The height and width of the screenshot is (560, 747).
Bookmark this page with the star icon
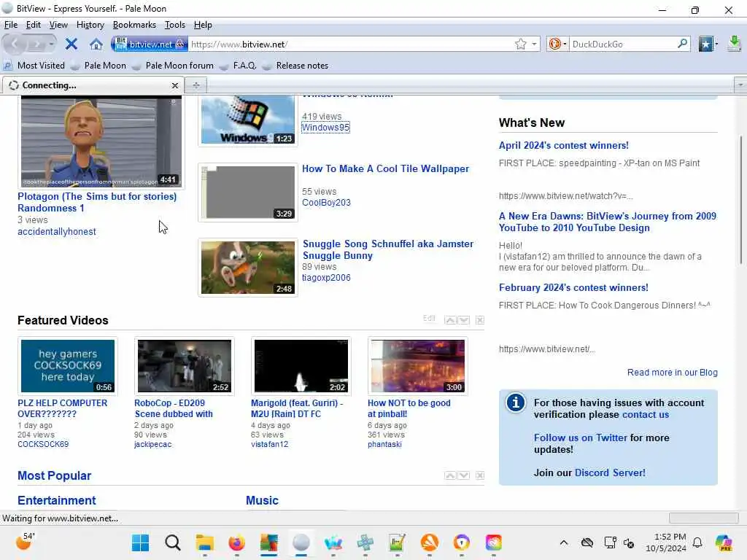click(520, 44)
